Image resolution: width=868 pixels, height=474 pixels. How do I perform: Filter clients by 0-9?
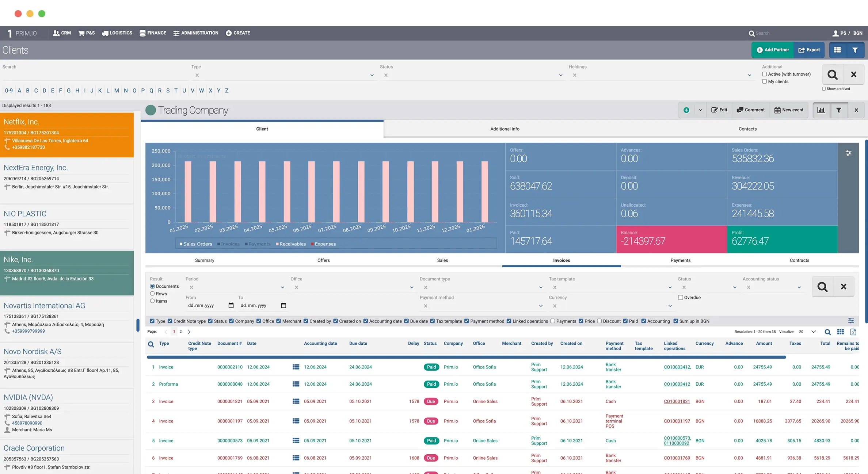coord(9,91)
